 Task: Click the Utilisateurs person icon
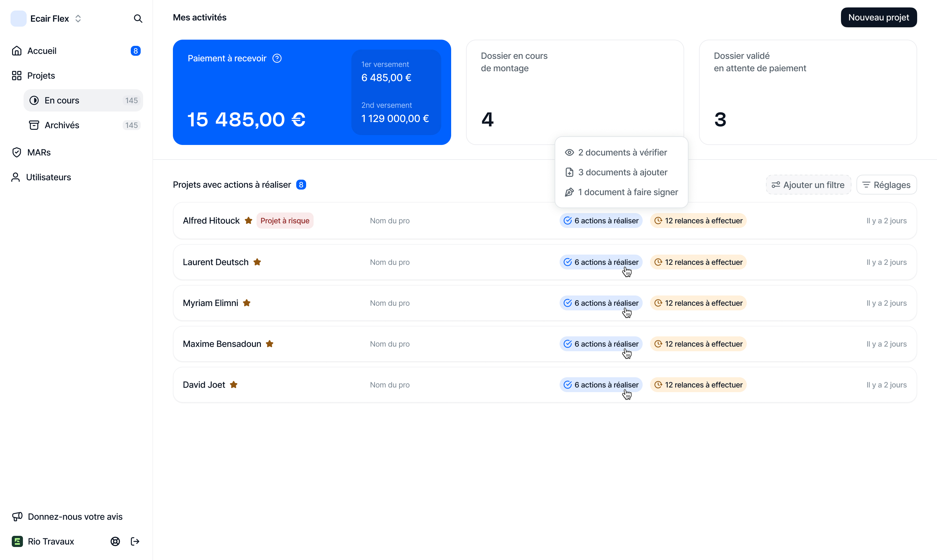tap(15, 177)
